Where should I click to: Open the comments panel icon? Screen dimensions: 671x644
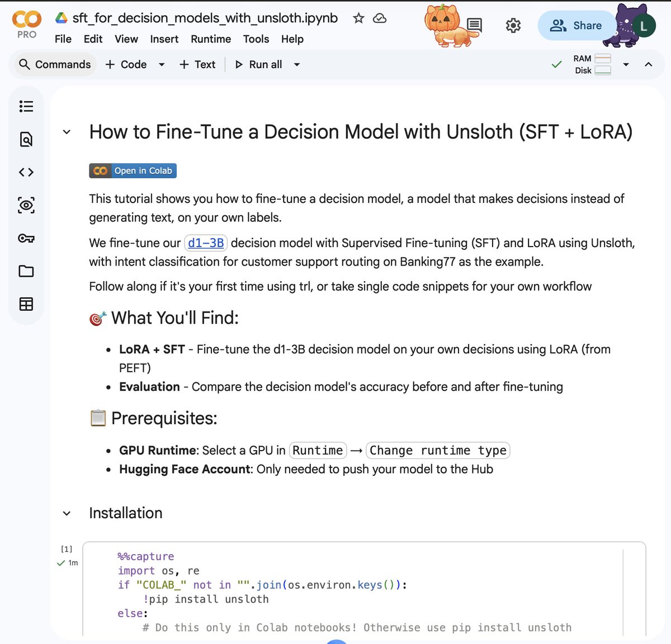pyautogui.click(x=474, y=25)
